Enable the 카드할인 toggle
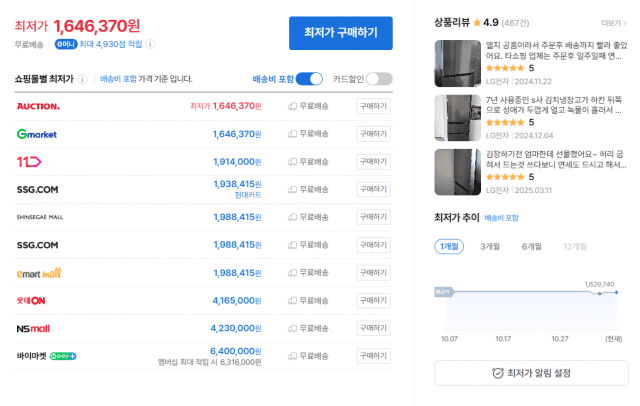The width and height of the screenshot is (640, 406). 379,79
